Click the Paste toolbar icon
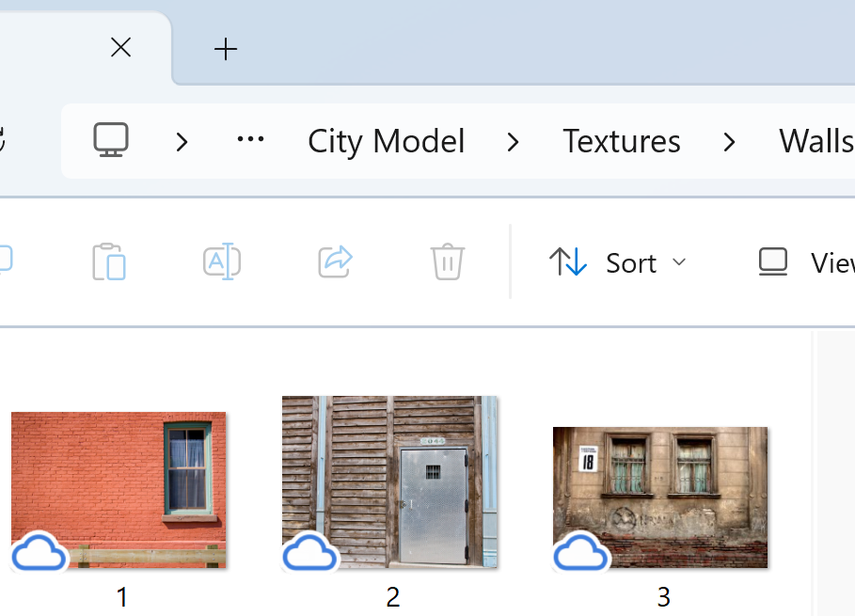 pyautogui.click(x=108, y=261)
